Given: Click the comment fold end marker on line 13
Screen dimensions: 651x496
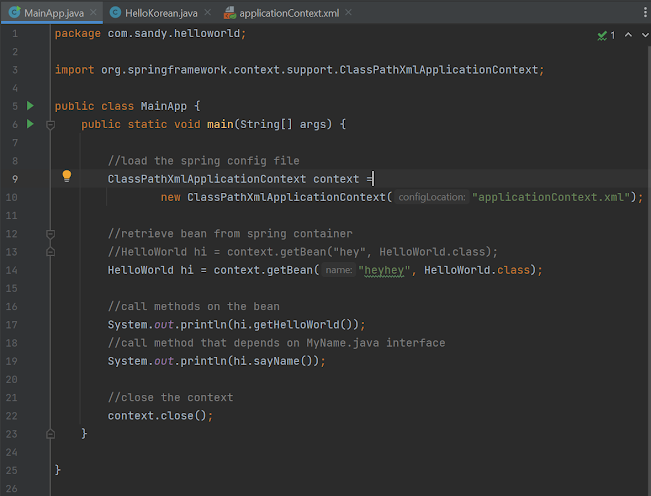Looking at the screenshot, I should click(50, 252).
